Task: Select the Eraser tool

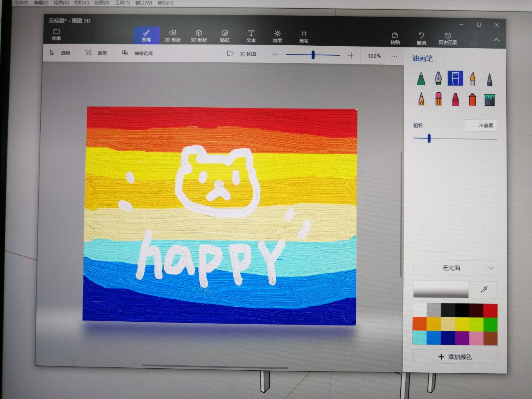Action: point(438,99)
